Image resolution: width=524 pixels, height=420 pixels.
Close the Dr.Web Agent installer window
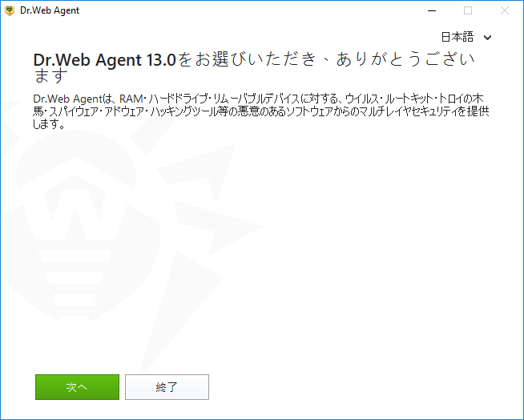click(505, 10)
